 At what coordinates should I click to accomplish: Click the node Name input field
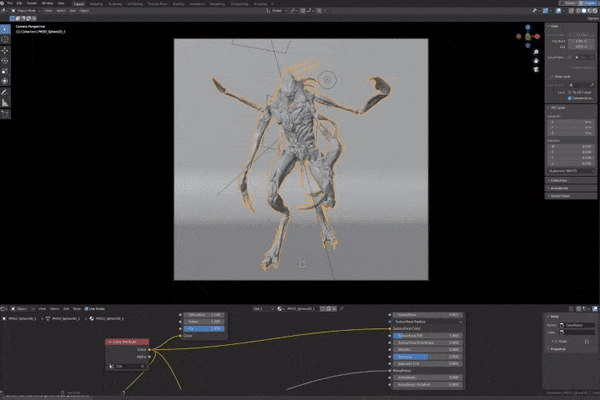577,325
